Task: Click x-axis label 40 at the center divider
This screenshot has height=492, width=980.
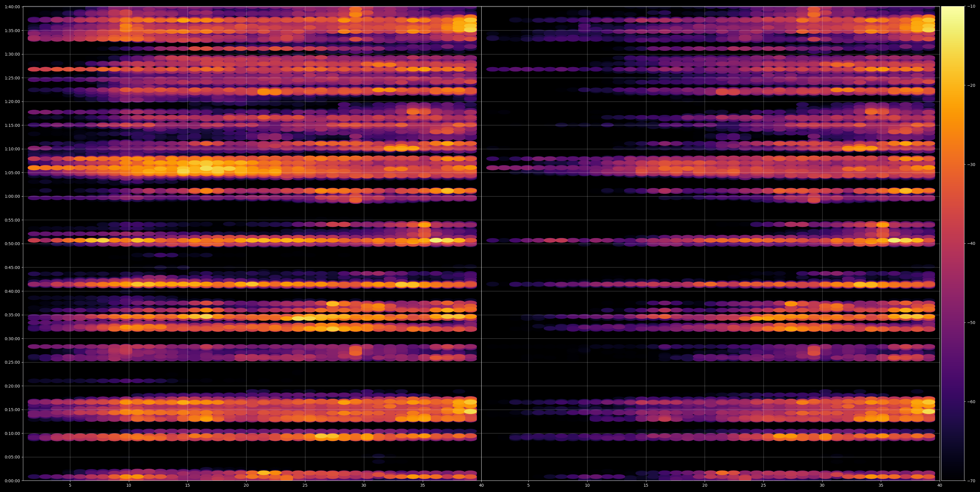Action: [481, 485]
